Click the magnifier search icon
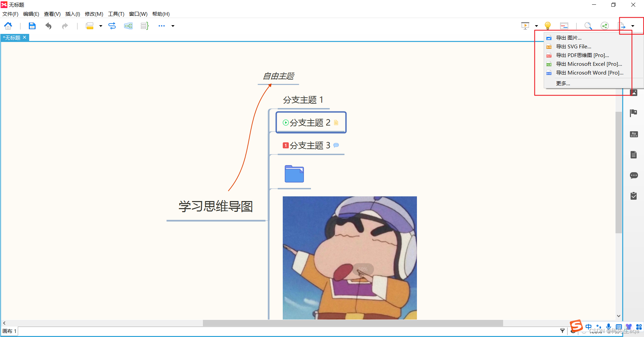 [x=588, y=26]
